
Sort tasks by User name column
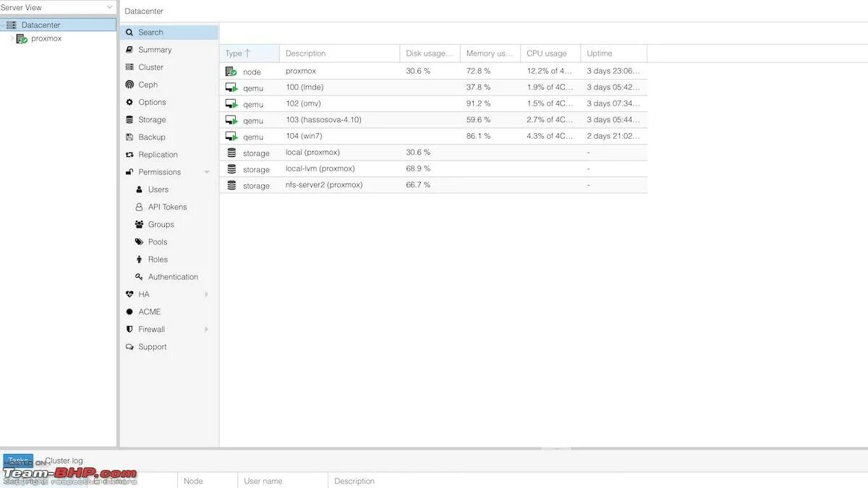tap(283, 481)
